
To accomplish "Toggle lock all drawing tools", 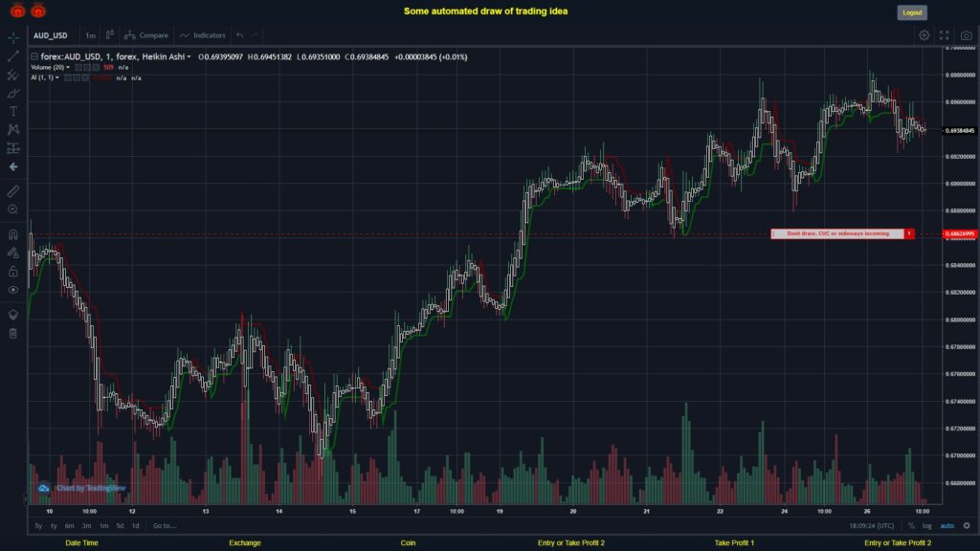I will tap(13, 271).
